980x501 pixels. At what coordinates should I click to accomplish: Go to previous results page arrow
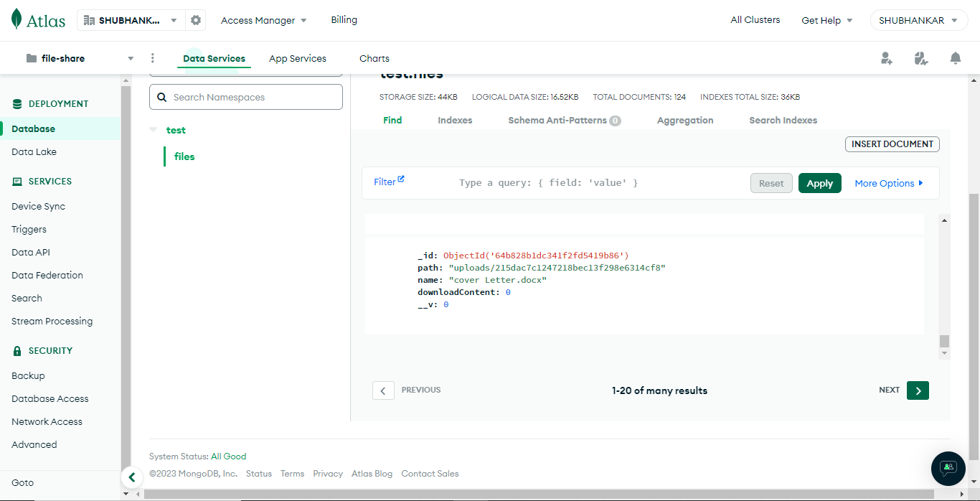click(383, 390)
